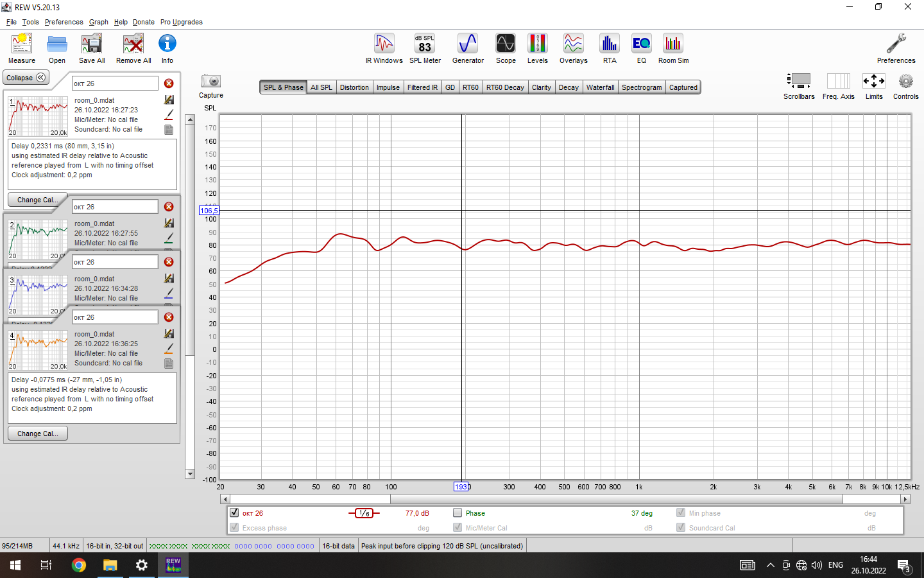The height and width of the screenshot is (578, 924).
Task: Open a measurement file
Action: (57, 49)
